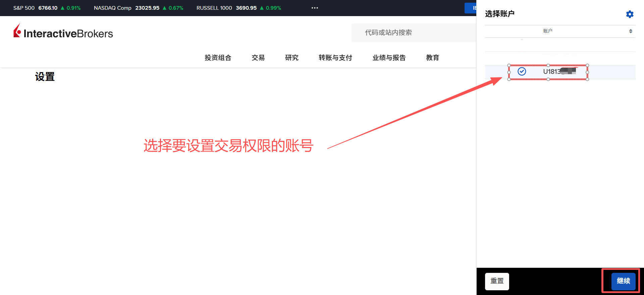Click the 代码或站内搜索 search field

[413, 33]
